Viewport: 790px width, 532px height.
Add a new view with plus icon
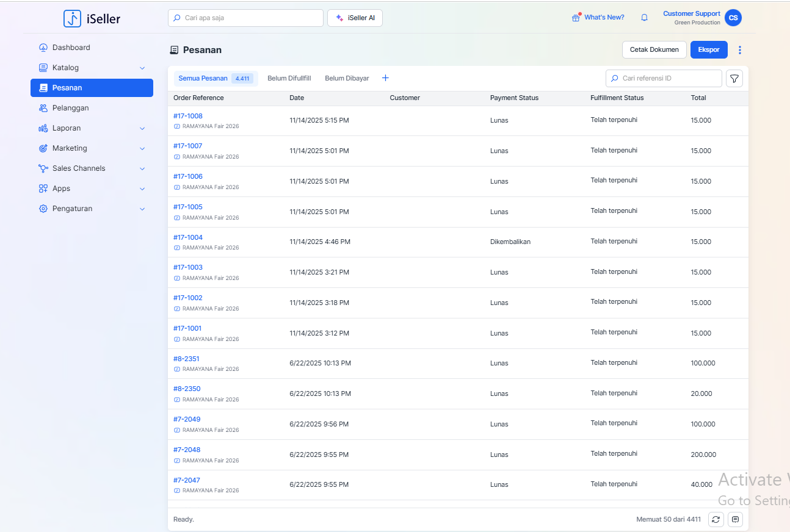385,78
